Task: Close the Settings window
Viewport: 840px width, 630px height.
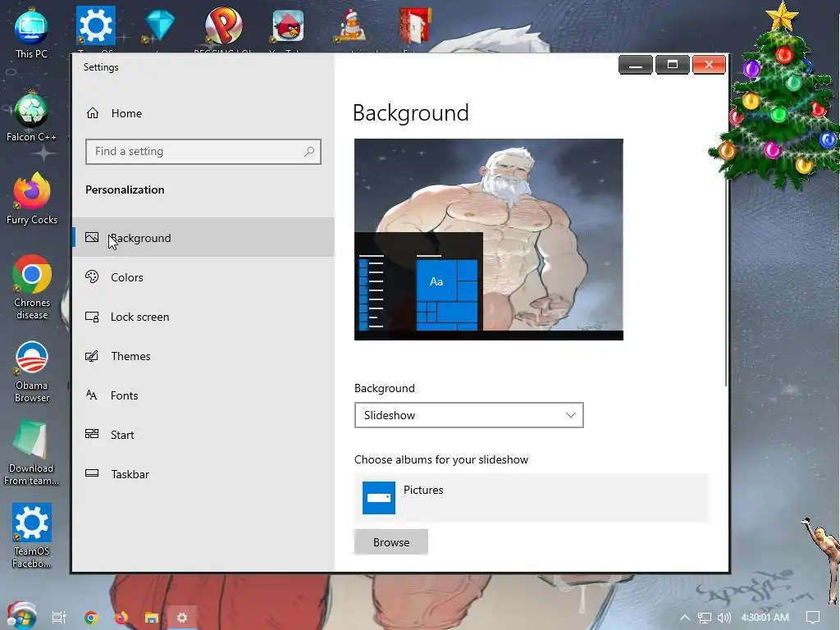Action: [709, 65]
